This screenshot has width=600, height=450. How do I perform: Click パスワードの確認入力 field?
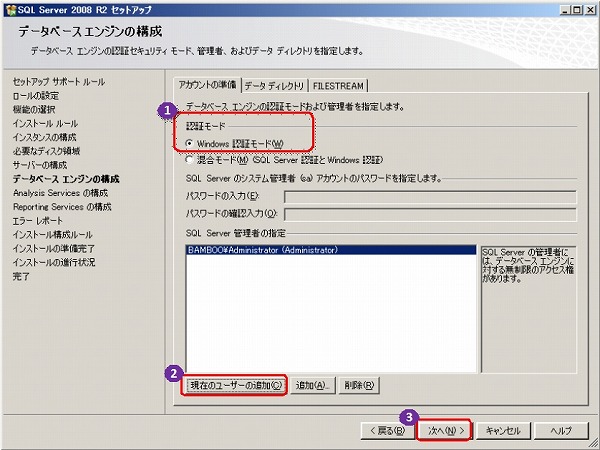pyautogui.click(x=430, y=214)
